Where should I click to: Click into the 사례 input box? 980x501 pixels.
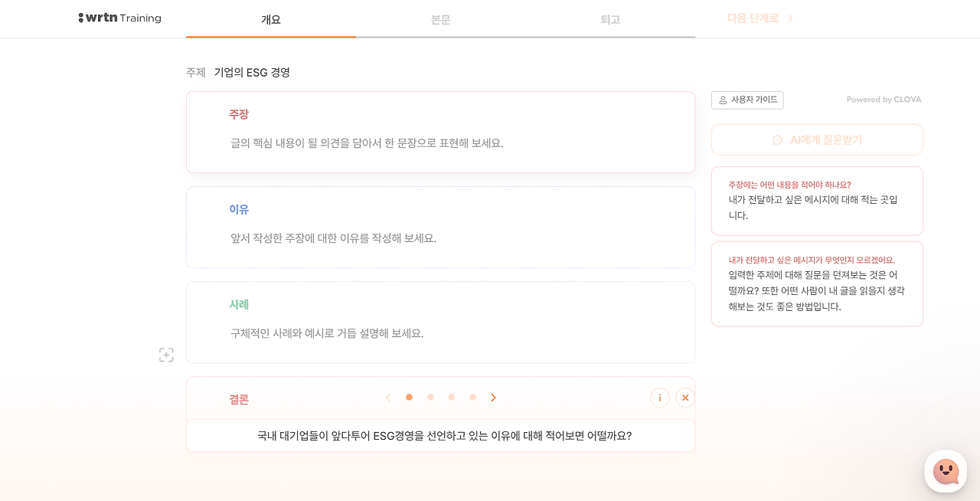440,323
